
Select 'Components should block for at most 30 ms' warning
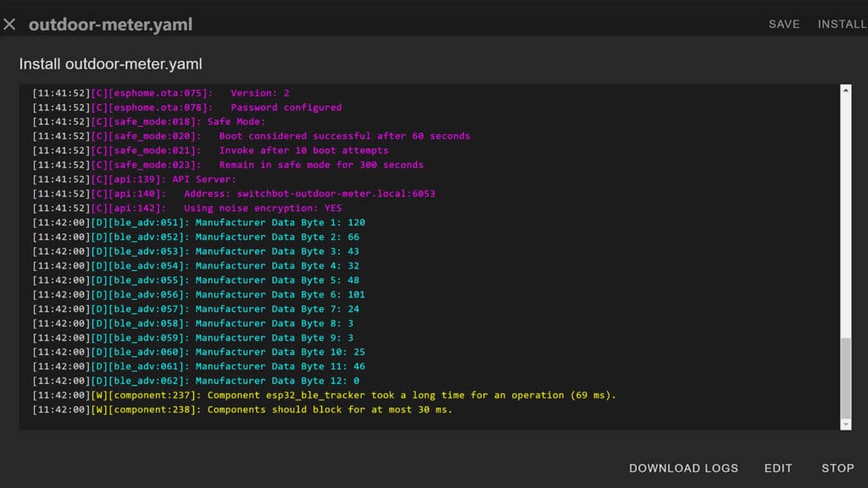coord(242,409)
